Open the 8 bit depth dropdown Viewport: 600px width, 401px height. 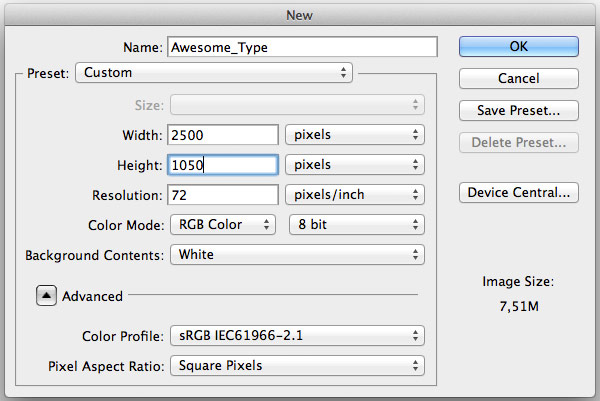[x=357, y=225]
